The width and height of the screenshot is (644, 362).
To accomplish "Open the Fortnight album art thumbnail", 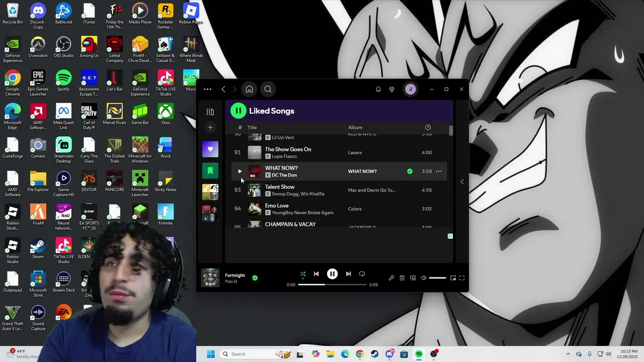I will pyautogui.click(x=210, y=278).
